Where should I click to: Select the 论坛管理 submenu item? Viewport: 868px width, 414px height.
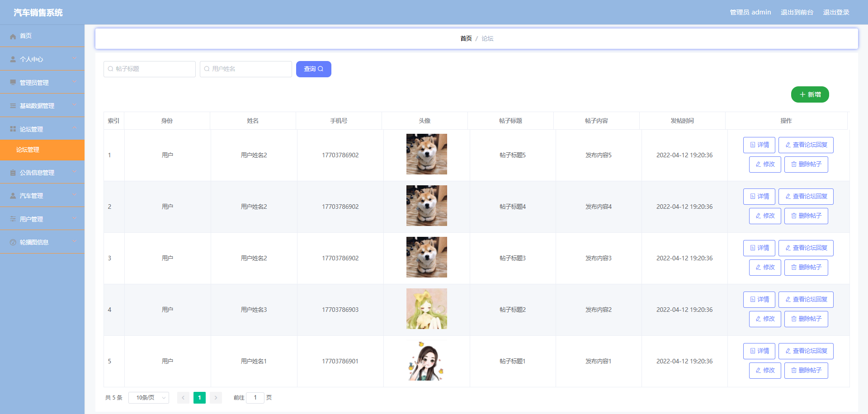click(x=28, y=150)
